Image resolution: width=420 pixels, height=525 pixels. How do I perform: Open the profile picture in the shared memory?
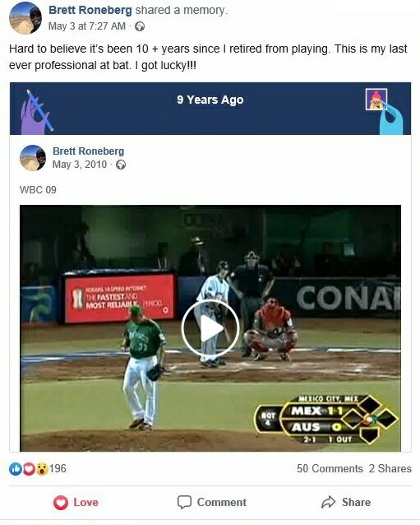(33, 158)
